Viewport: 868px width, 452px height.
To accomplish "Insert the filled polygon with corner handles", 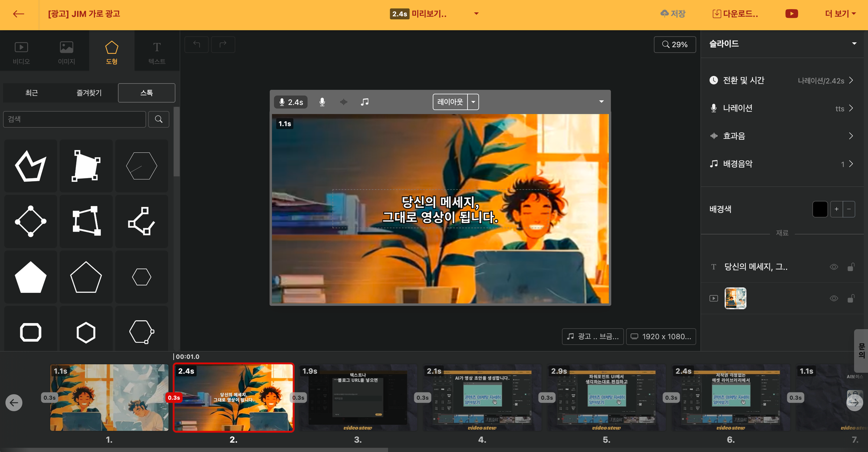I will click(86, 166).
